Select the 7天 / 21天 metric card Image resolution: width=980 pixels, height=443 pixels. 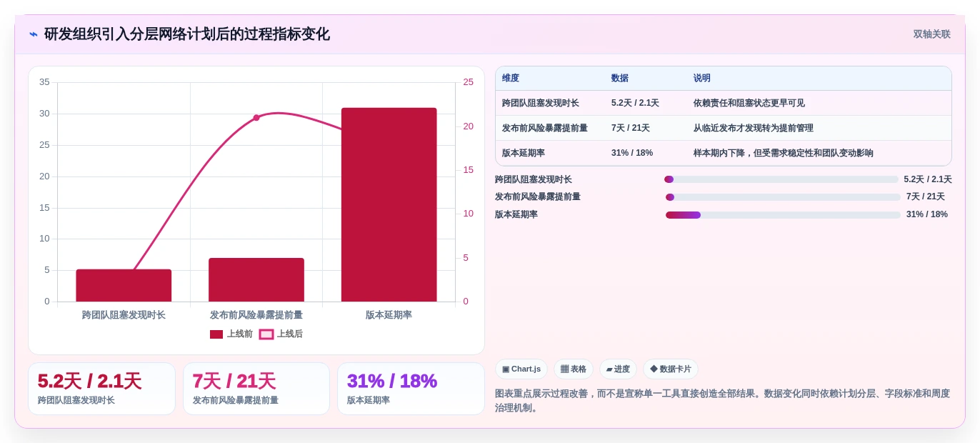tap(256, 389)
